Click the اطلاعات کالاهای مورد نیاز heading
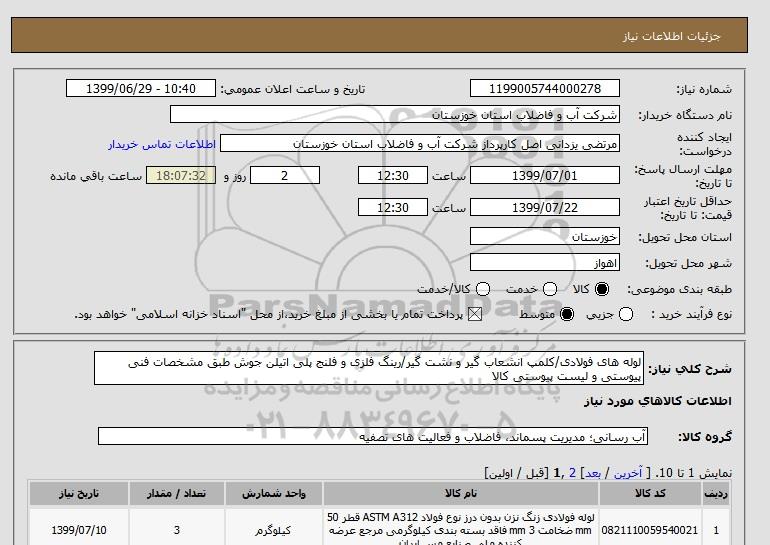 [x=658, y=401]
